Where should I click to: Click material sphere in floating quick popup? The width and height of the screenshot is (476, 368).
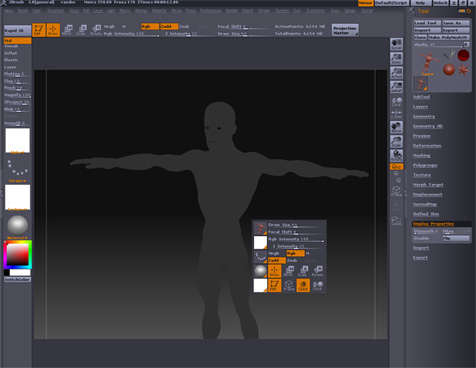(260, 271)
